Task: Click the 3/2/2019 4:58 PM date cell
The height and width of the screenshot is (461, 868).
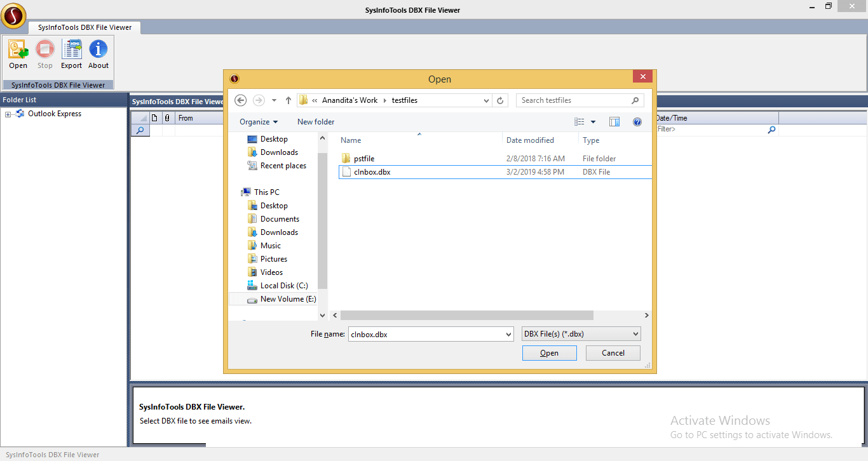Action: click(x=535, y=172)
